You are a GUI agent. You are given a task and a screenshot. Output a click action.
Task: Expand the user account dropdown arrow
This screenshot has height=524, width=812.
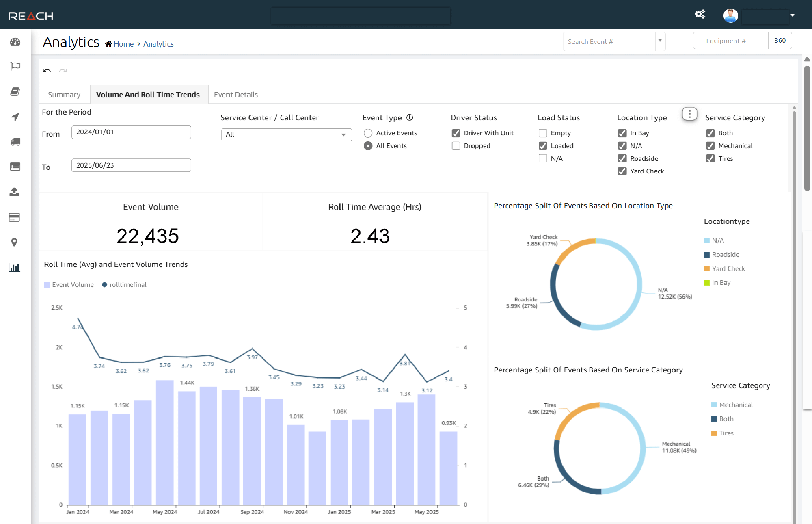(793, 15)
